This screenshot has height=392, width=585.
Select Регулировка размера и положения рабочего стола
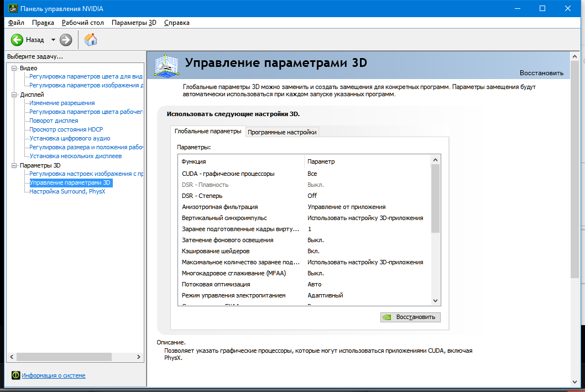pos(86,147)
